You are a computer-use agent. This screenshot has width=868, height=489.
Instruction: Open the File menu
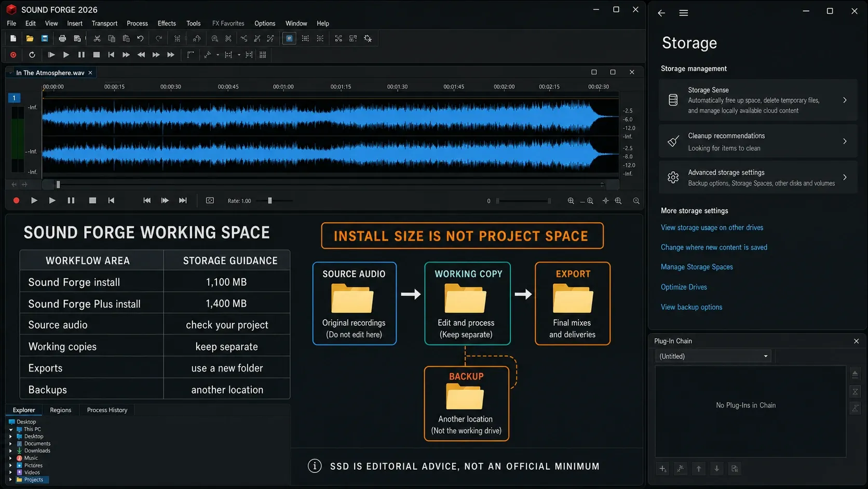(11, 23)
